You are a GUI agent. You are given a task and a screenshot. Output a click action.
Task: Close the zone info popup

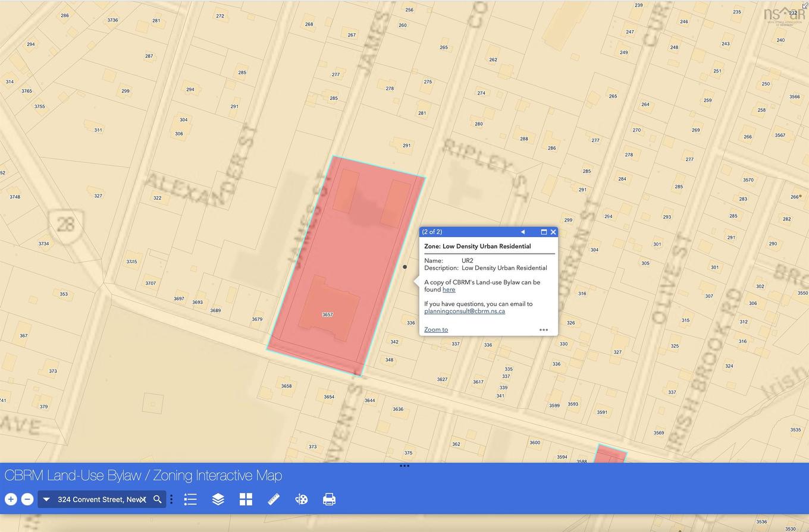[553, 232]
